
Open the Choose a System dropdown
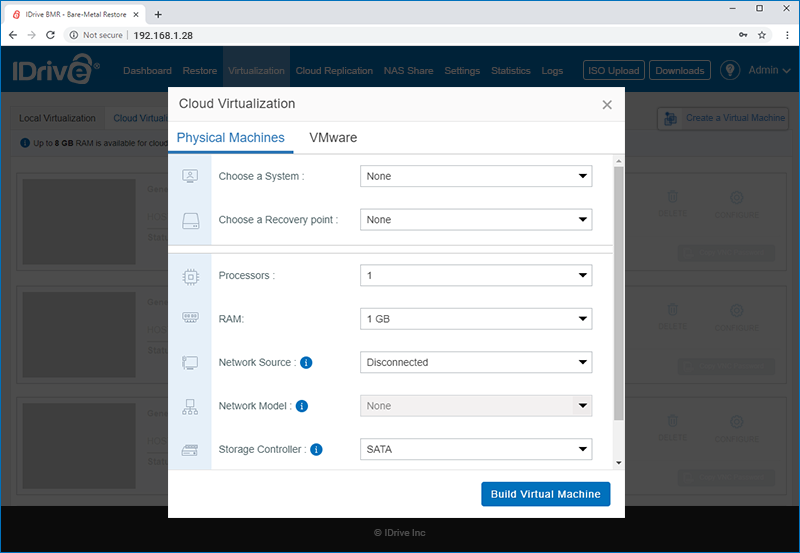[476, 176]
